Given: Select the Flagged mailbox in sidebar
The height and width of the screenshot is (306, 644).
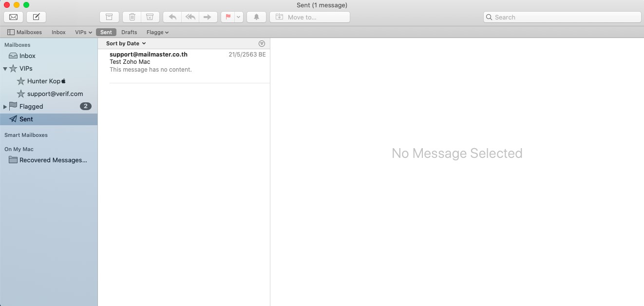Looking at the screenshot, I should 49,106.
